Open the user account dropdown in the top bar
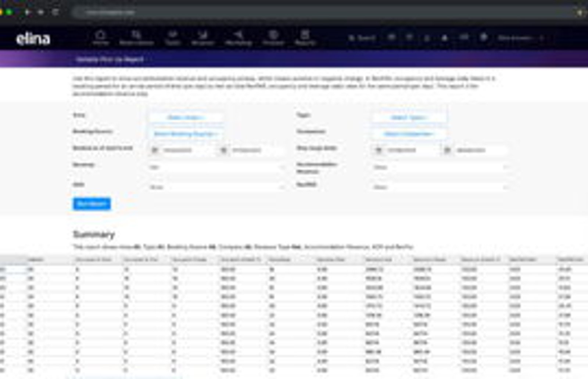The image size is (588, 379). point(520,38)
